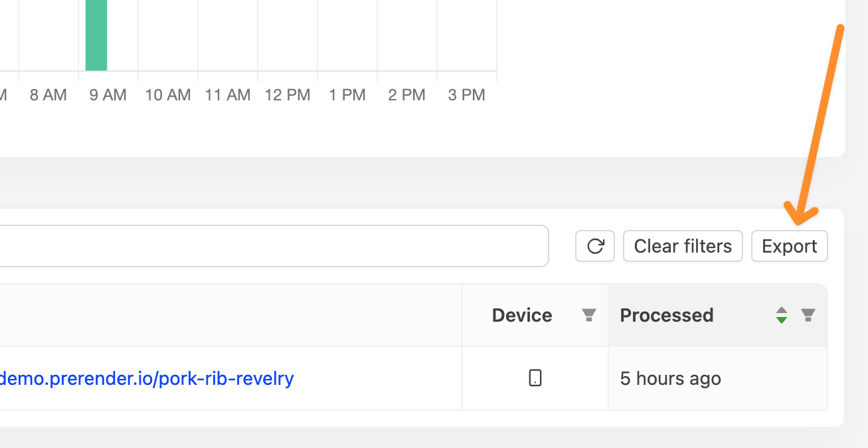Click the descending sort arrow on Processed

pos(782,319)
